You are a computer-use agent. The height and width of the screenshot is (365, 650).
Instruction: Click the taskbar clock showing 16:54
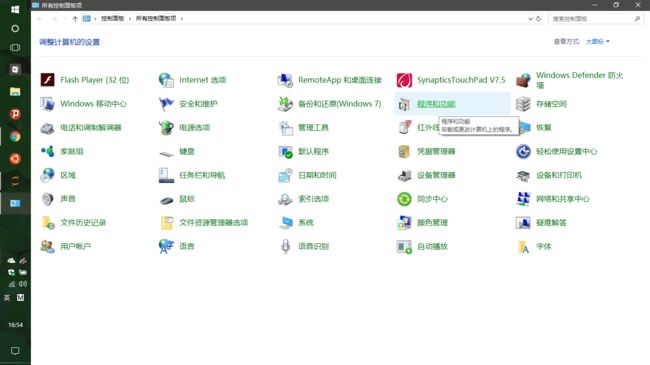pyautogui.click(x=15, y=325)
